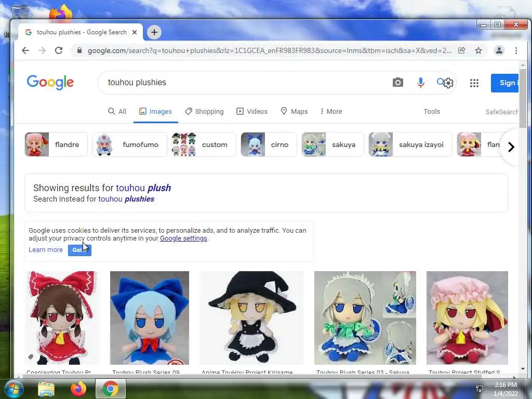This screenshot has width=532, height=399.
Task: Select the Images tab
Action: point(156,111)
